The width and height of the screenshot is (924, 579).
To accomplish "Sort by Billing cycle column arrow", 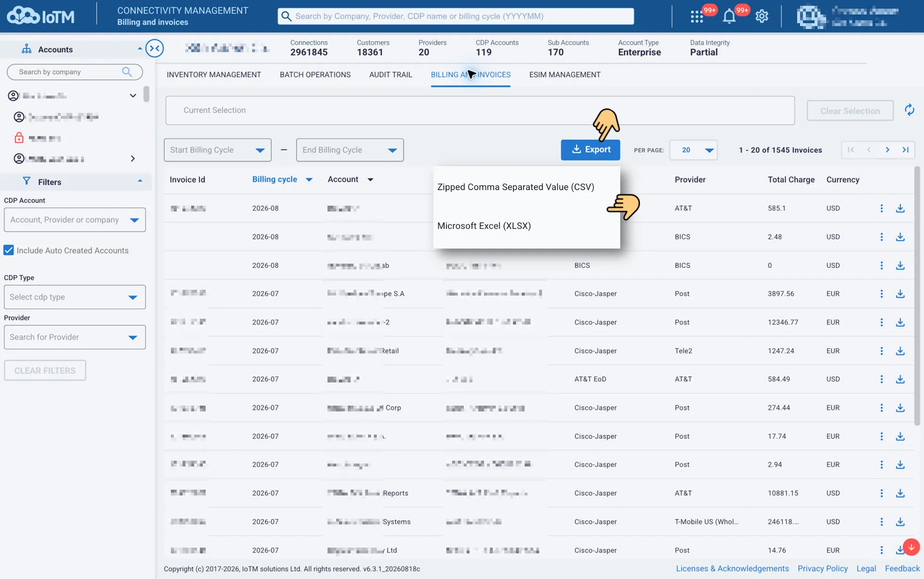I will (309, 180).
